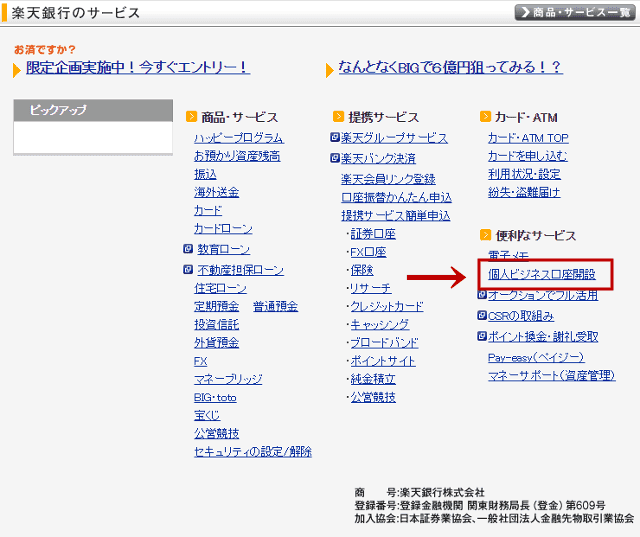
Task: Open the 証券口座 link
Action: (373, 234)
